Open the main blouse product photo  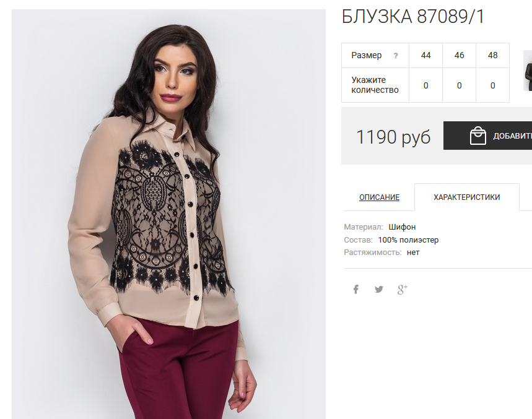(168, 214)
